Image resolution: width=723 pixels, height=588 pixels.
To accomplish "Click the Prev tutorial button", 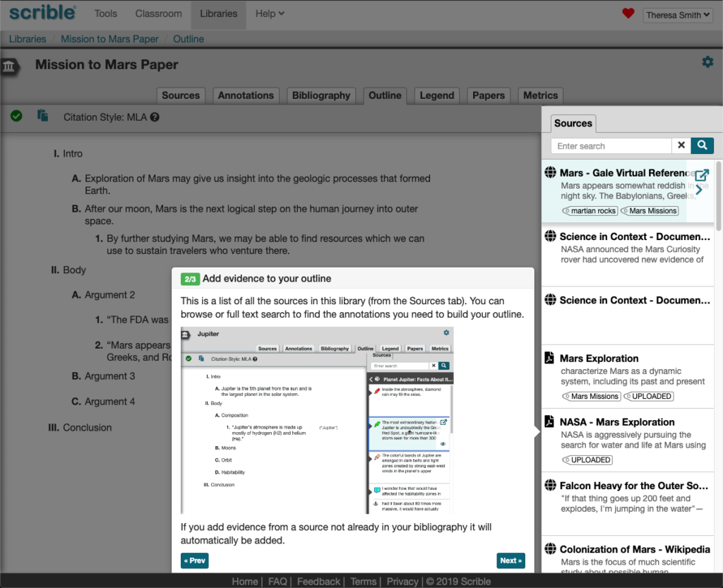I will (194, 560).
